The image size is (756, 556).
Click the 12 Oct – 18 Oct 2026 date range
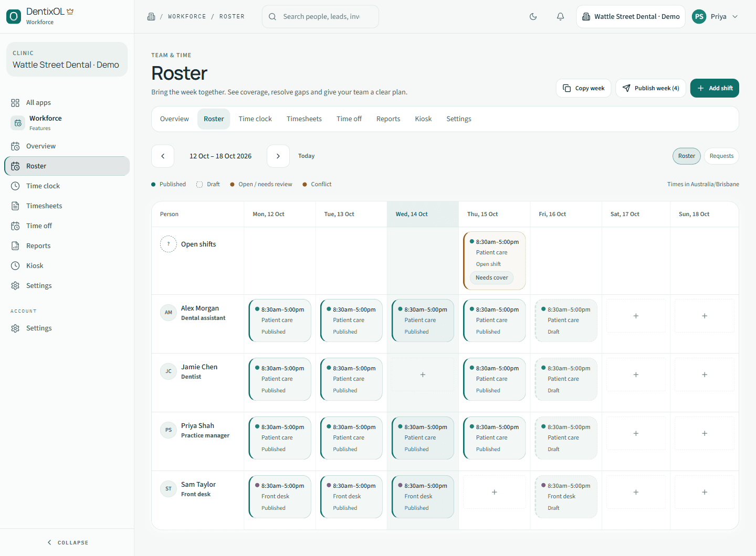pos(220,156)
